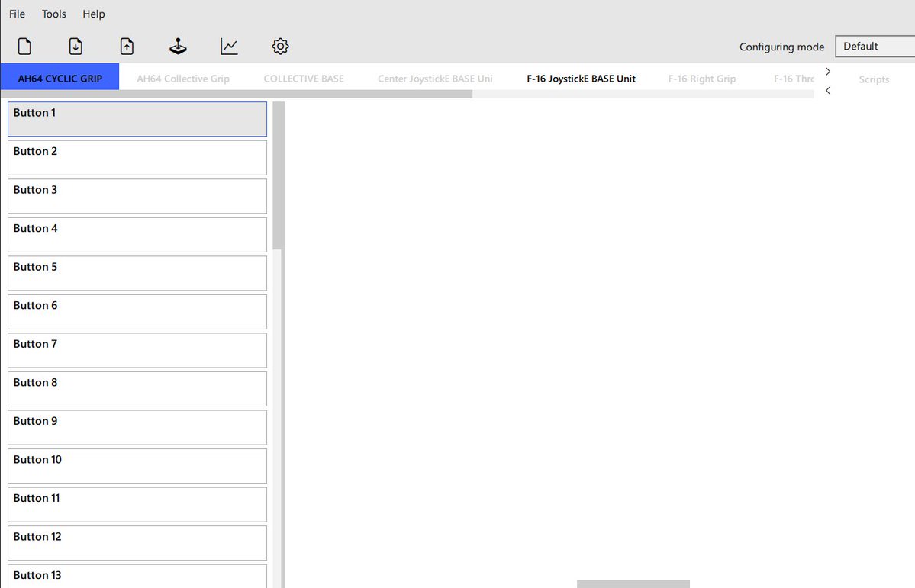Click the export profile icon with up arrow
915x588 pixels.
tap(127, 46)
